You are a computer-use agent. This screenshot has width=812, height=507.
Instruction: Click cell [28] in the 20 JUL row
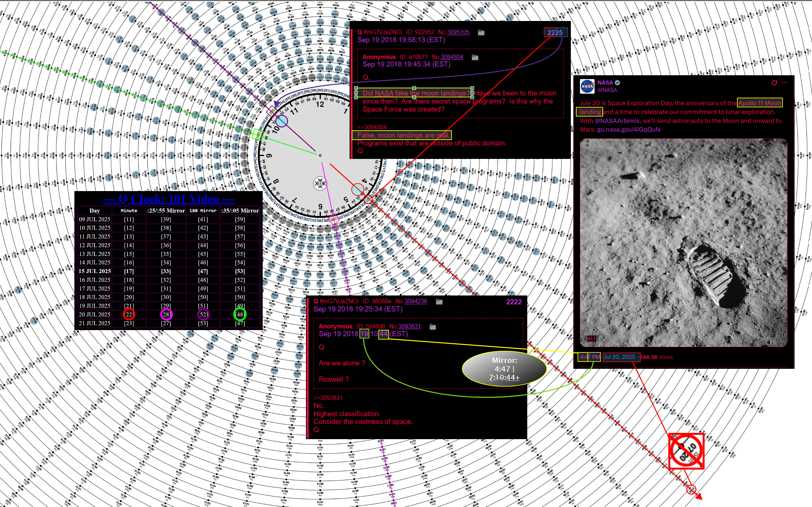coord(166,314)
